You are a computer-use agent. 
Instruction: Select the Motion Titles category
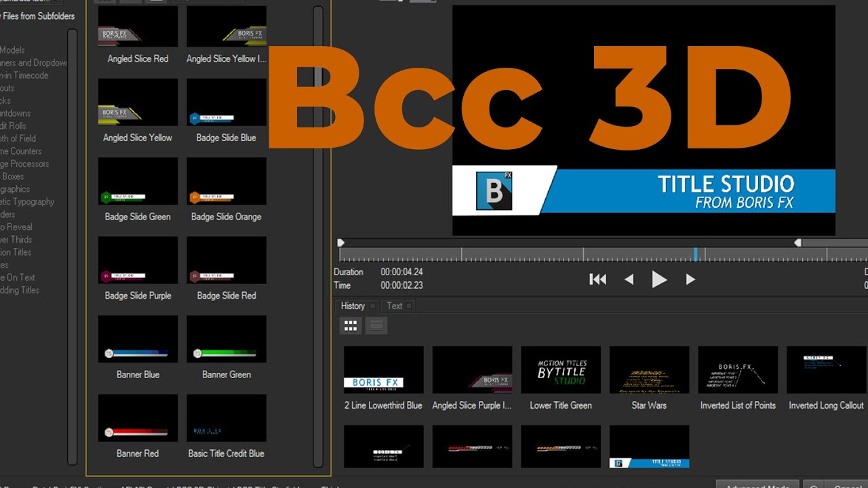(16, 252)
